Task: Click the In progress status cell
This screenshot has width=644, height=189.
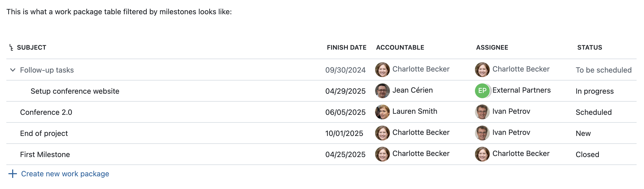Action: click(594, 91)
